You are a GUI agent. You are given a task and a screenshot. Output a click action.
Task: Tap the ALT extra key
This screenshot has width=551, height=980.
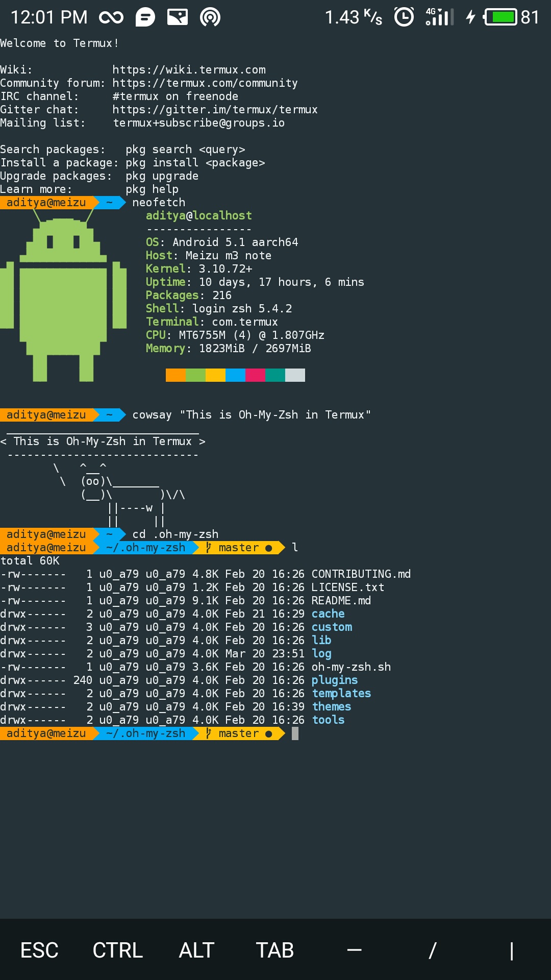(196, 950)
